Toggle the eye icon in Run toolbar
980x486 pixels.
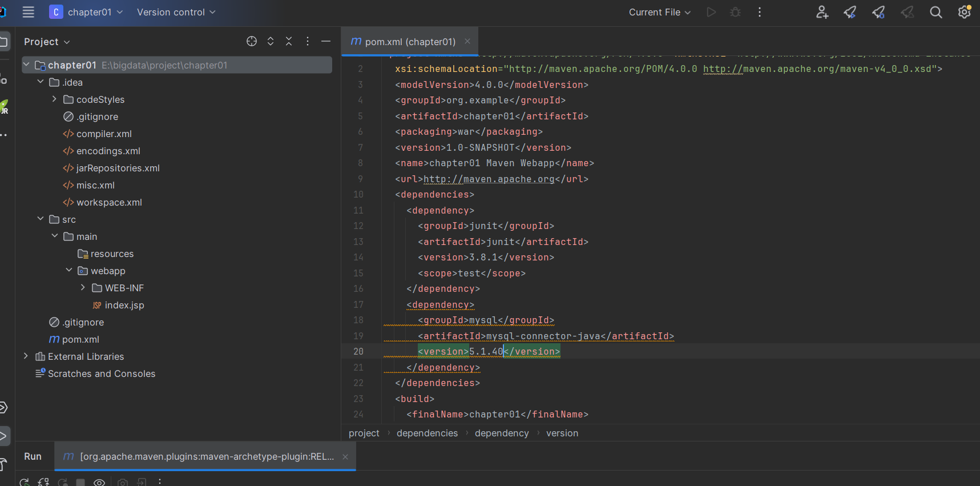(x=99, y=482)
